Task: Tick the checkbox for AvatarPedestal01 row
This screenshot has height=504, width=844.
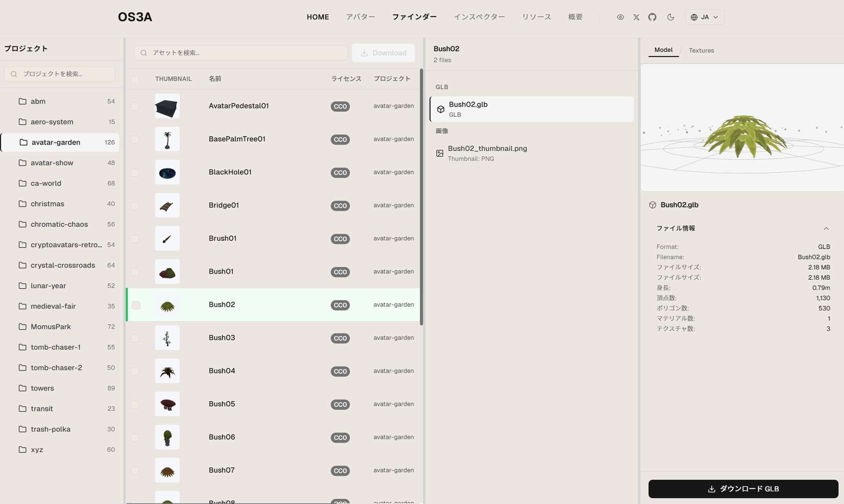Action: pyautogui.click(x=135, y=106)
